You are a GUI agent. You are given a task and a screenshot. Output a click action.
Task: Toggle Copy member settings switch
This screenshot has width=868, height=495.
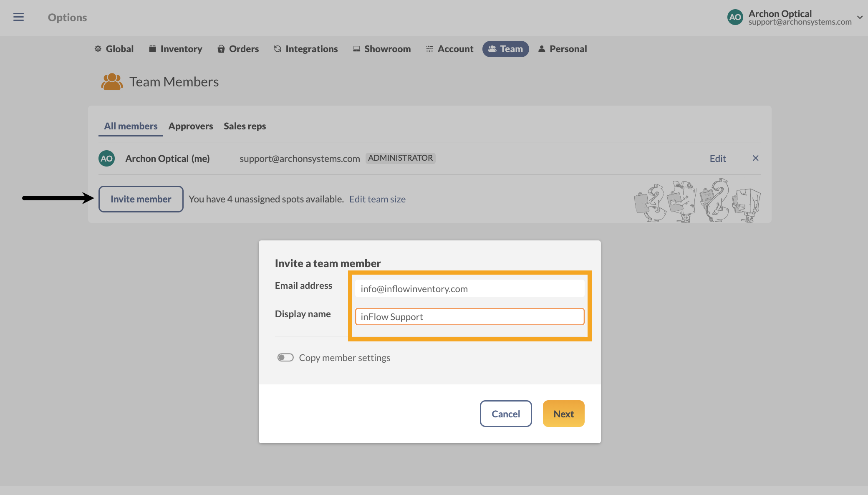pyautogui.click(x=285, y=358)
